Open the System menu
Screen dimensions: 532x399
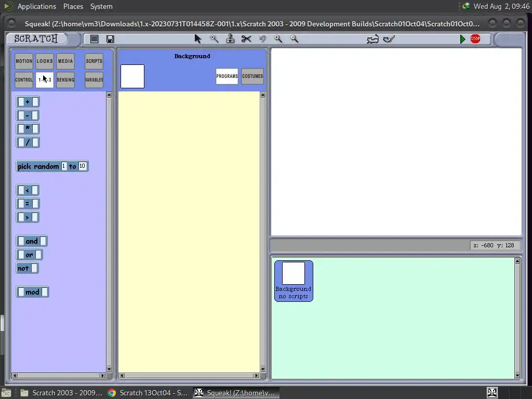[x=101, y=6]
